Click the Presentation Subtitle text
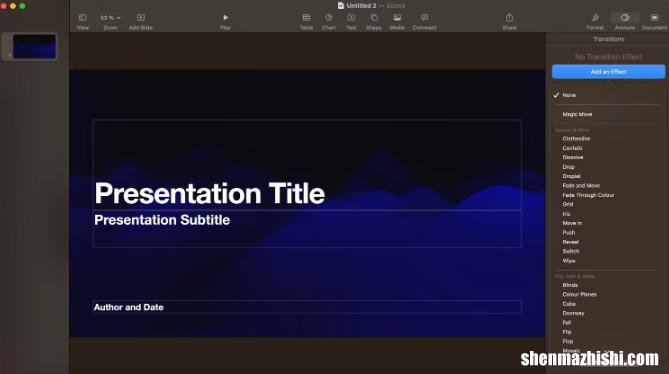669x374 pixels. 162,220
